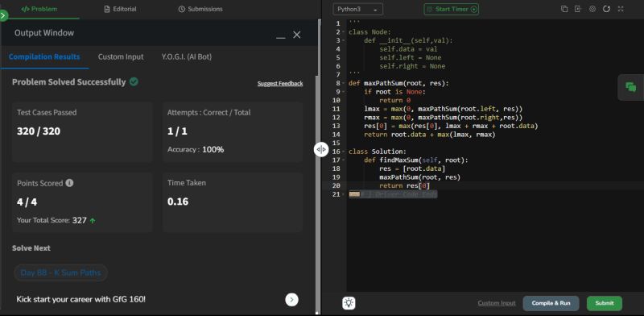Open the Submissions tab
This screenshot has width=644, height=316.
[200, 9]
